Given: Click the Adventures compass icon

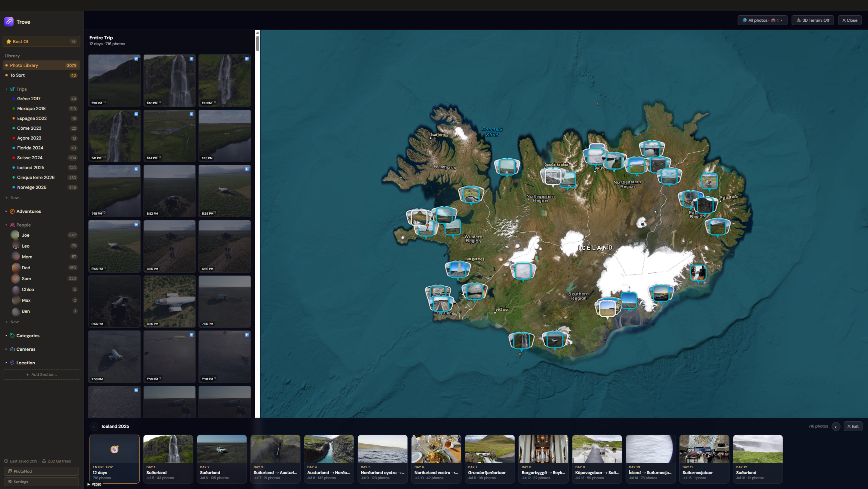Looking at the screenshot, I should pos(12,211).
